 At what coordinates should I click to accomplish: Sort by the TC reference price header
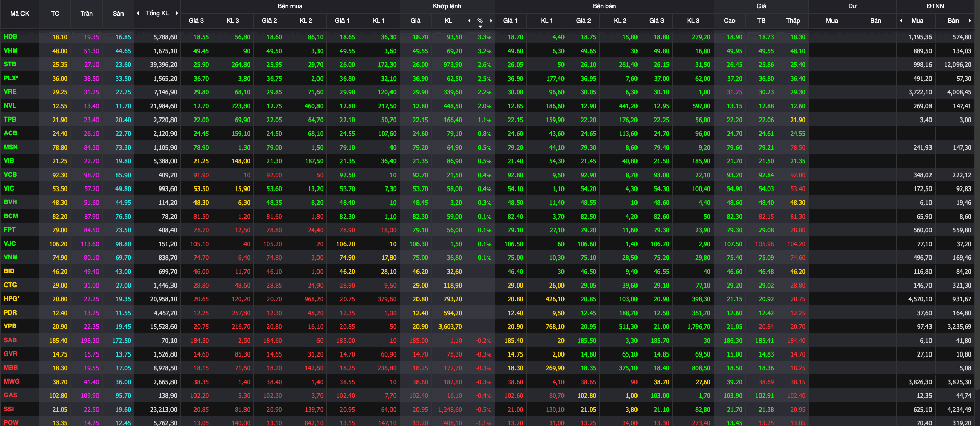(55, 14)
